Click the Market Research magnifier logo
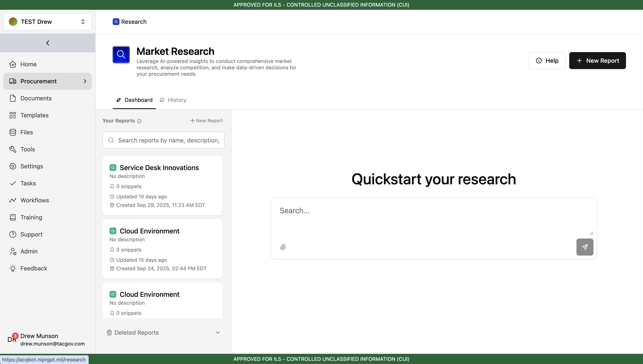The height and width of the screenshot is (364, 643). click(121, 54)
